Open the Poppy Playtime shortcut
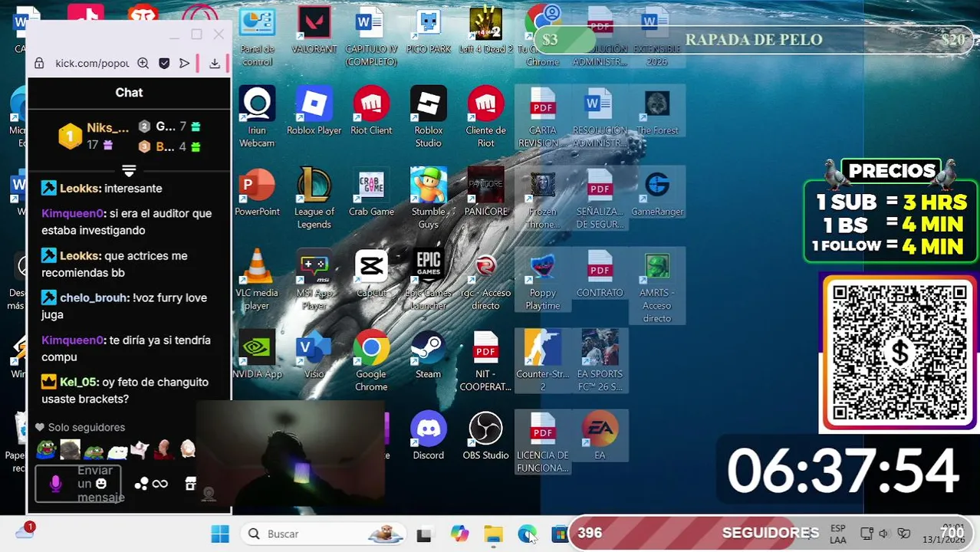This screenshot has height=552, width=980. tap(543, 280)
